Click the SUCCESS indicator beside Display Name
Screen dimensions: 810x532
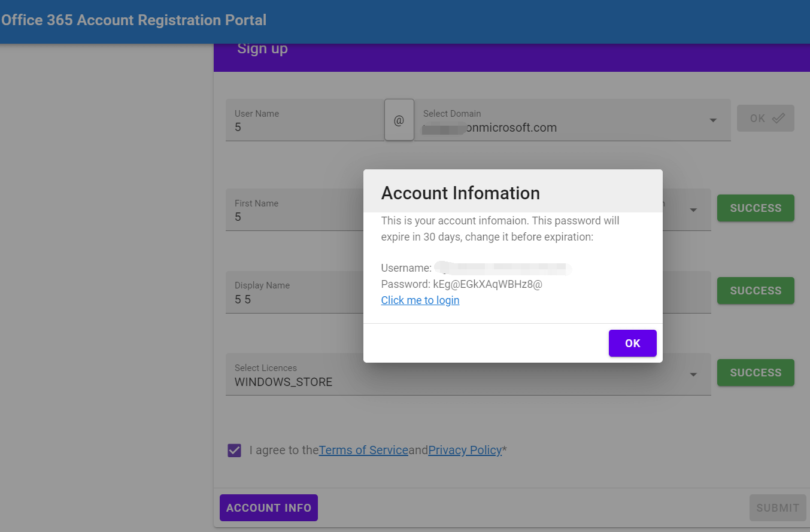pos(755,290)
